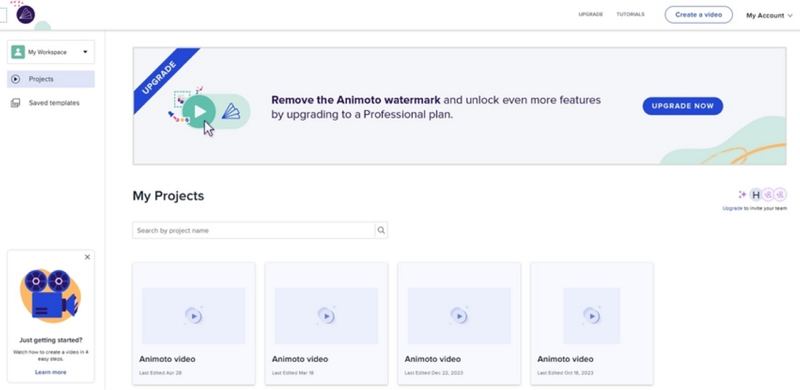Open the UPGRADE link in header
This screenshot has height=390, width=800.
click(590, 14)
